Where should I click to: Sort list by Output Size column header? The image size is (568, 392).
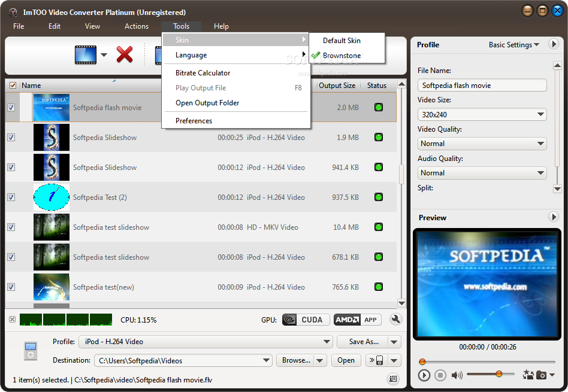(337, 86)
